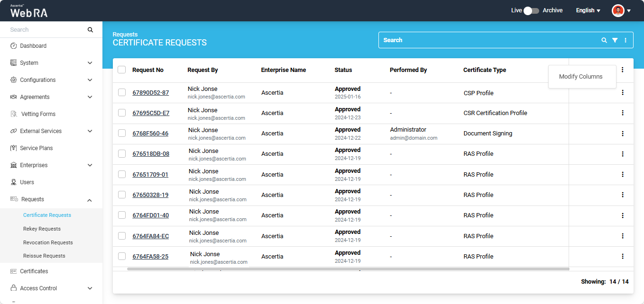The image size is (644, 304).
Task: Click the filter funnel icon in search bar
Action: pos(615,40)
